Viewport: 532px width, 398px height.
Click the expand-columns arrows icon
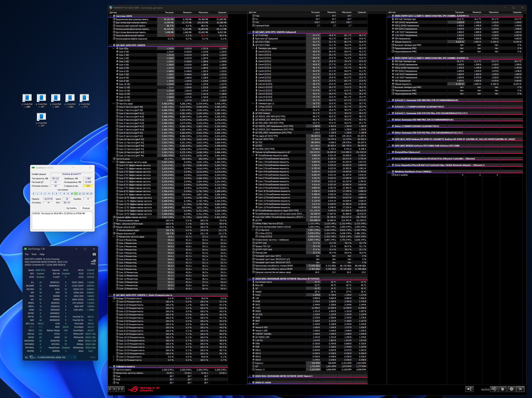112,389
